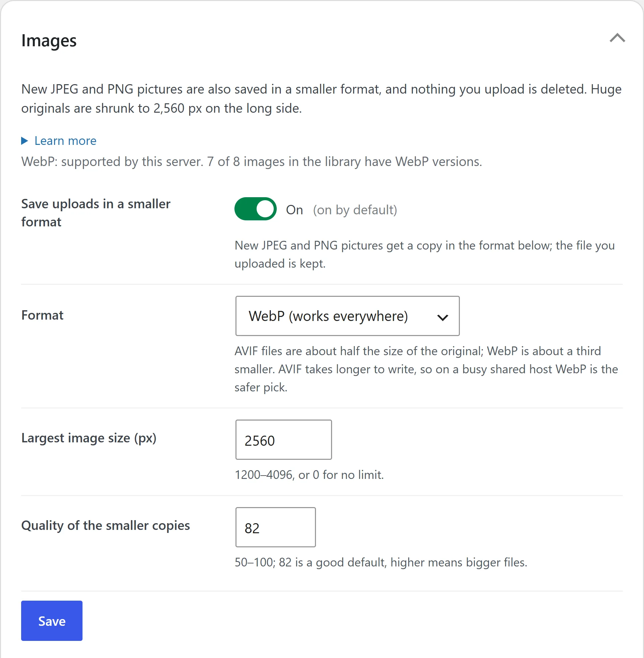Click the '(on by default)' note
This screenshot has height=658, width=644.
[355, 210]
